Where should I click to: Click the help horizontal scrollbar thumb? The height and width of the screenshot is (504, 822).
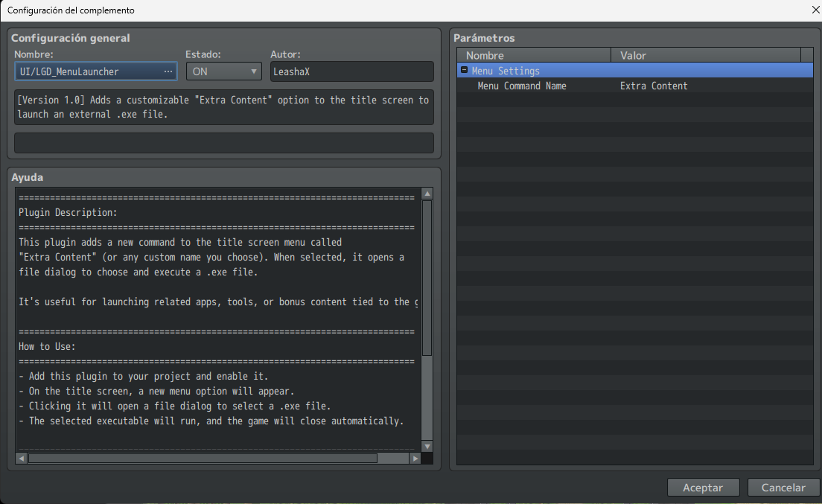(x=203, y=459)
